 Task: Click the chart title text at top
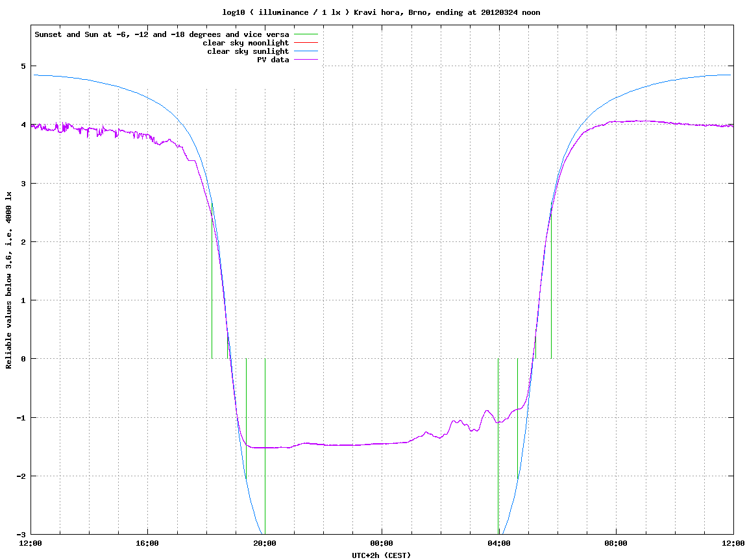(381, 12)
